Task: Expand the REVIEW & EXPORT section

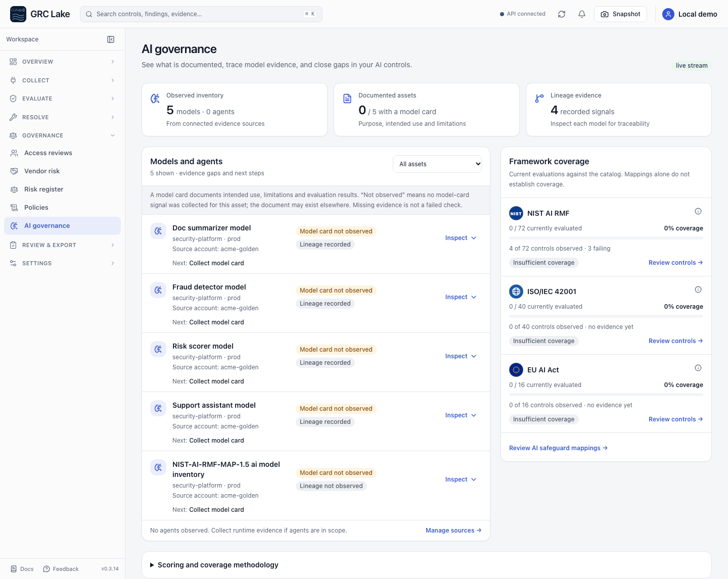Action: pos(62,245)
